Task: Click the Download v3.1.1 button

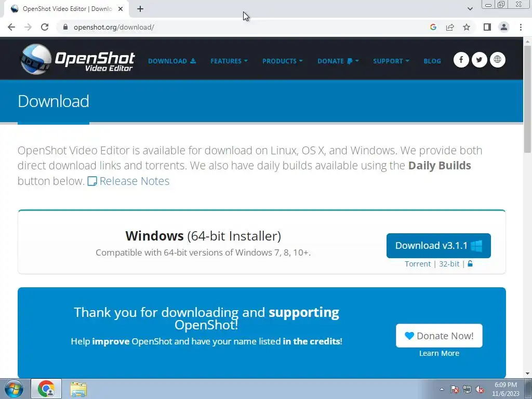Action: pos(438,246)
